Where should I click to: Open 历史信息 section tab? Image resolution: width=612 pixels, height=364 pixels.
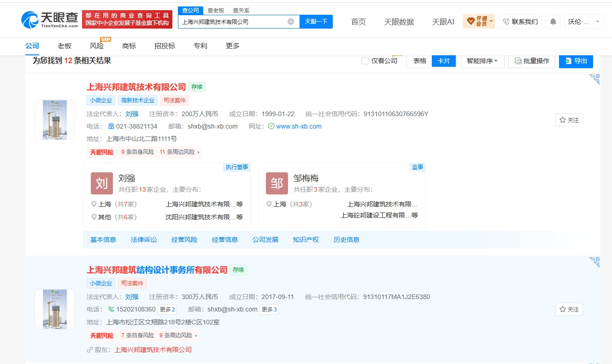click(x=347, y=240)
